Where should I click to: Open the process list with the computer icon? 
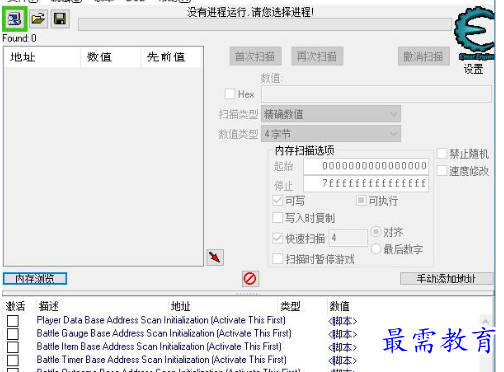pos(15,19)
